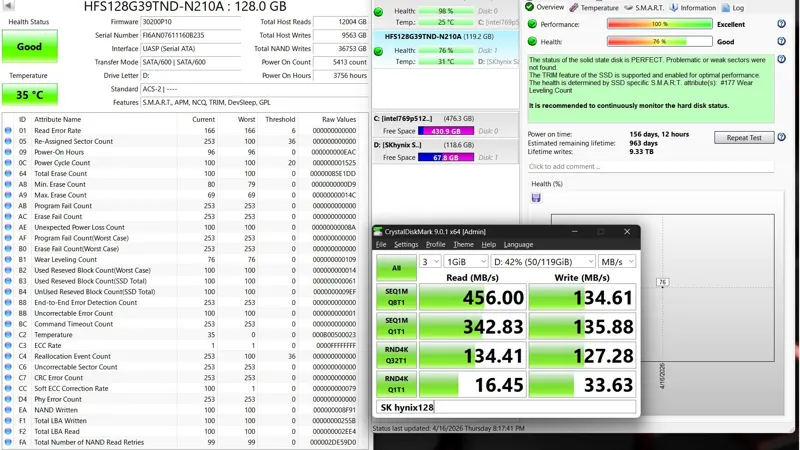Click the C: free space bar 430.9 GB

coord(446,131)
